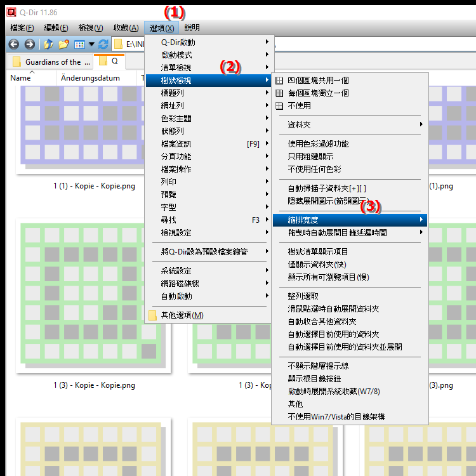The height and width of the screenshot is (476, 476).
Task: Toggle 隱藏展開圖示(箭頭圖示) option
Action: [350, 201]
